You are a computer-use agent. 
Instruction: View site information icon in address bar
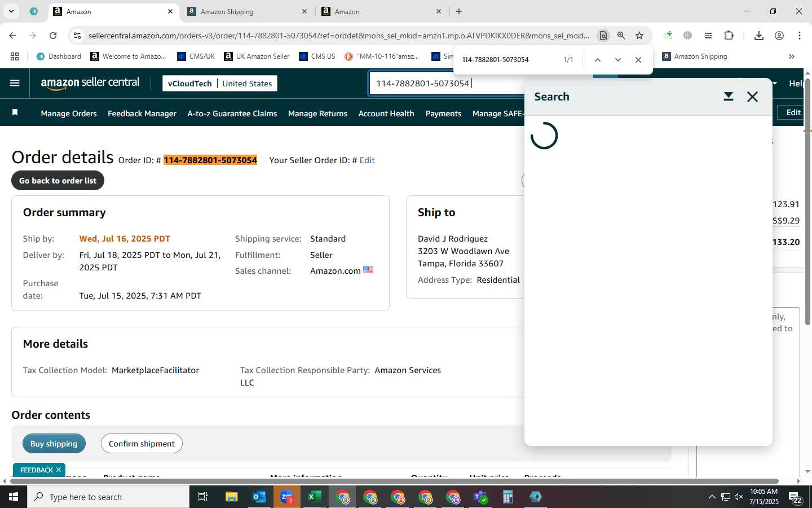(x=77, y=36)
